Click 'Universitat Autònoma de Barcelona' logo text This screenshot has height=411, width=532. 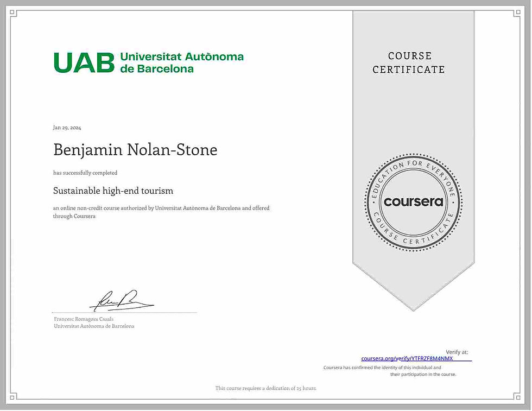[x=182, y=62]
